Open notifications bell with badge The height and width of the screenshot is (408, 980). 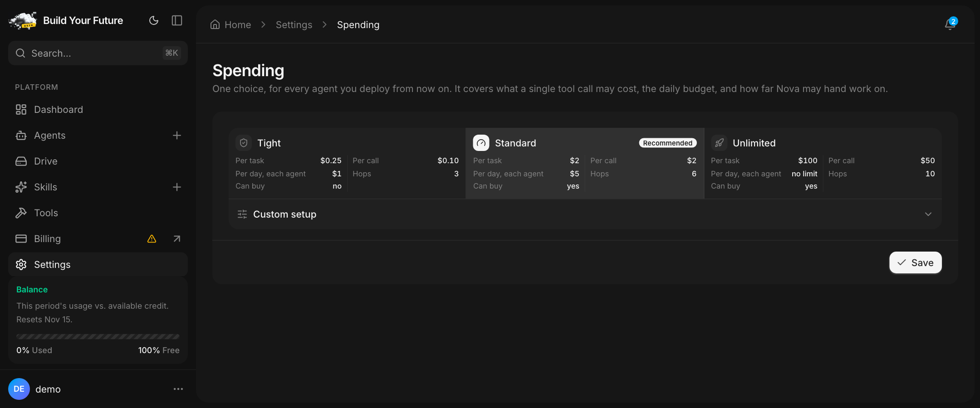(x=951, y=24)
